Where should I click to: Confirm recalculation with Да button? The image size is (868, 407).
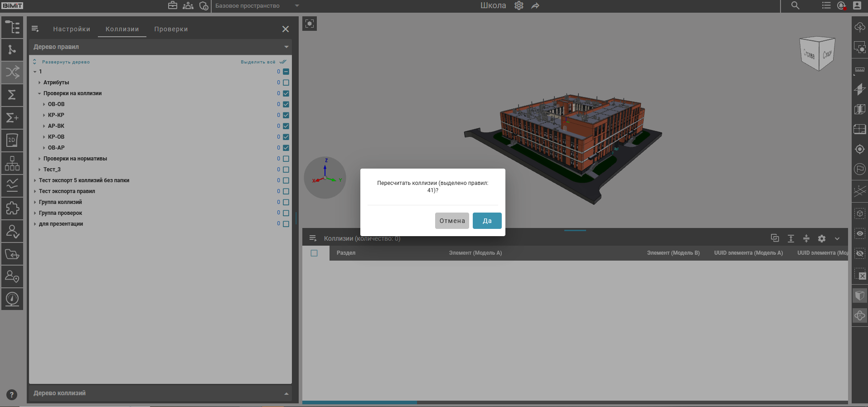click(487, 221)
